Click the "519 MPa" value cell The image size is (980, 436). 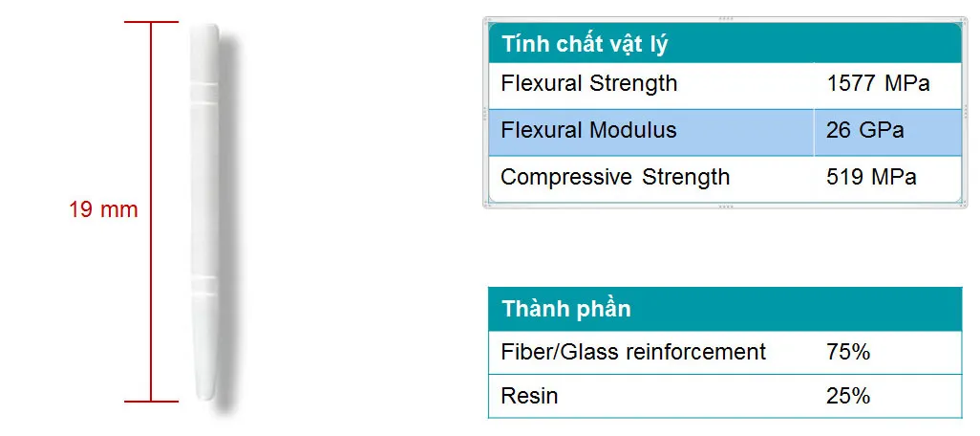(871, 177)
